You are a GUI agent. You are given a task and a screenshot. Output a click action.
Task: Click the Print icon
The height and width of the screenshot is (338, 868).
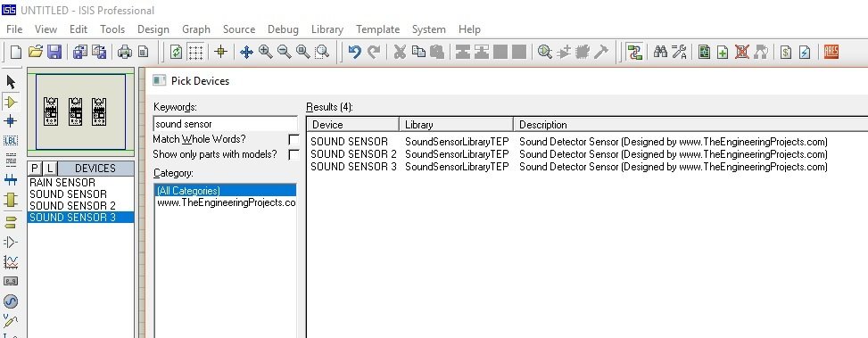pyautogui.click(x=125, y=52)
